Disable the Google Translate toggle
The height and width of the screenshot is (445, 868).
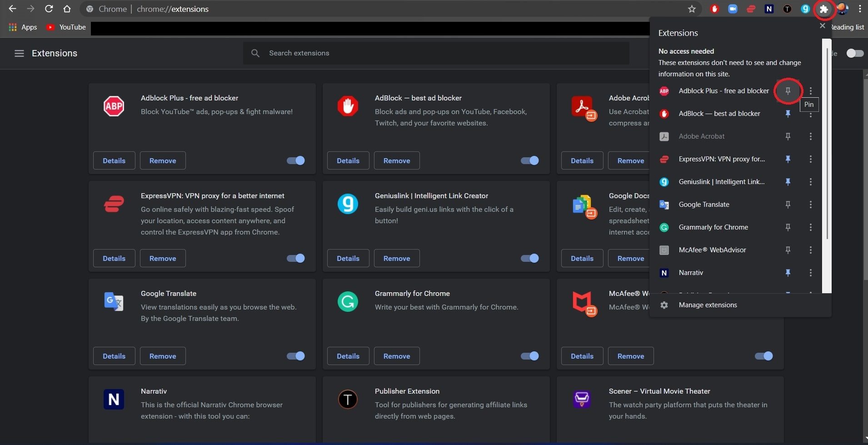click(296, 356)
